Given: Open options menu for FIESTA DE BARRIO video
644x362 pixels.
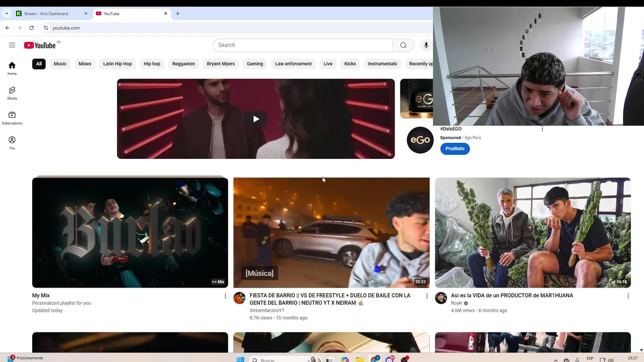Looking at the screenshot, I should pyautogui.click(x=427, y=296).
